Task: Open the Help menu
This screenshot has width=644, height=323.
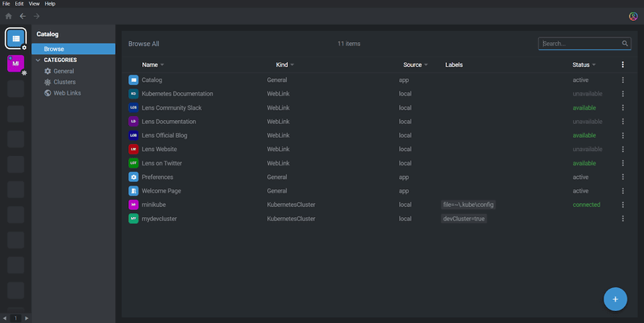Action: tap(50, 4)
